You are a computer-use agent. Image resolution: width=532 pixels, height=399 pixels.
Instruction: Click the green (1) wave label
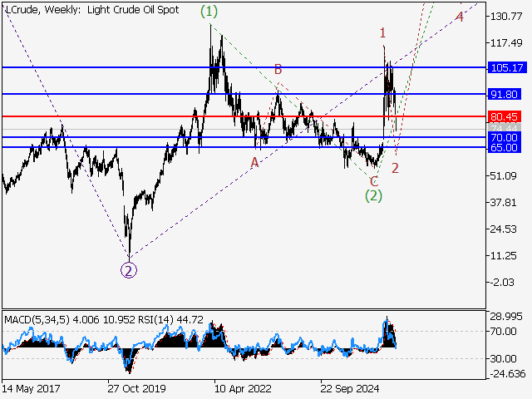pos(209,12)
